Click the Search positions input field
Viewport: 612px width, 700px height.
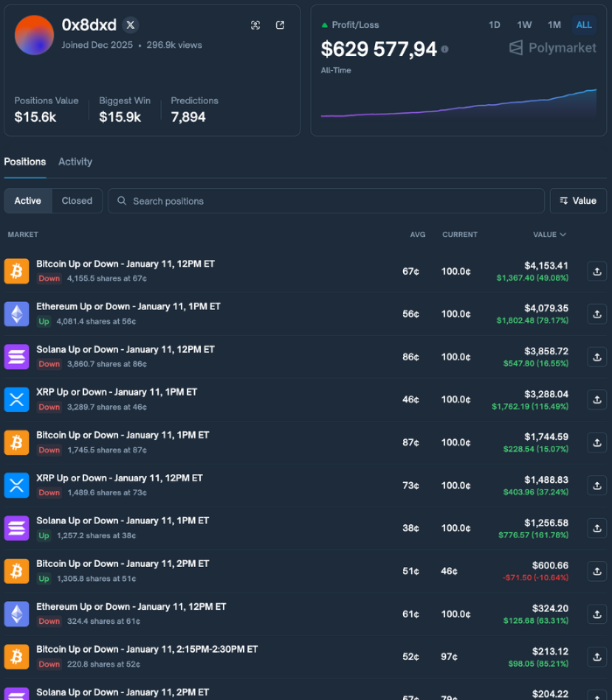[332, 201]
